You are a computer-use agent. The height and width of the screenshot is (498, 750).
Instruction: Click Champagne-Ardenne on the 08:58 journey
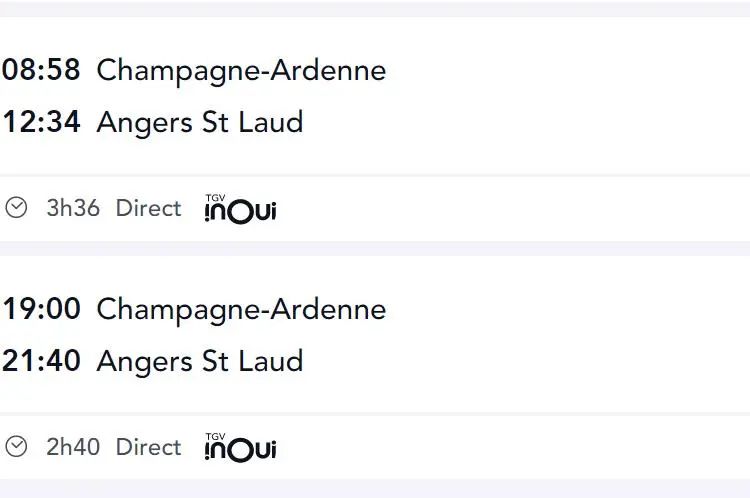click(x=241, y=71)
